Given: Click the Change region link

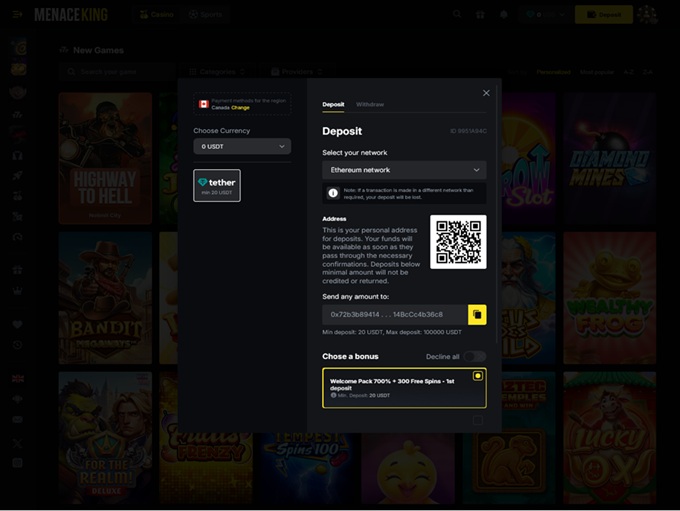Looking at the screenshot, I should pos(240,108).
